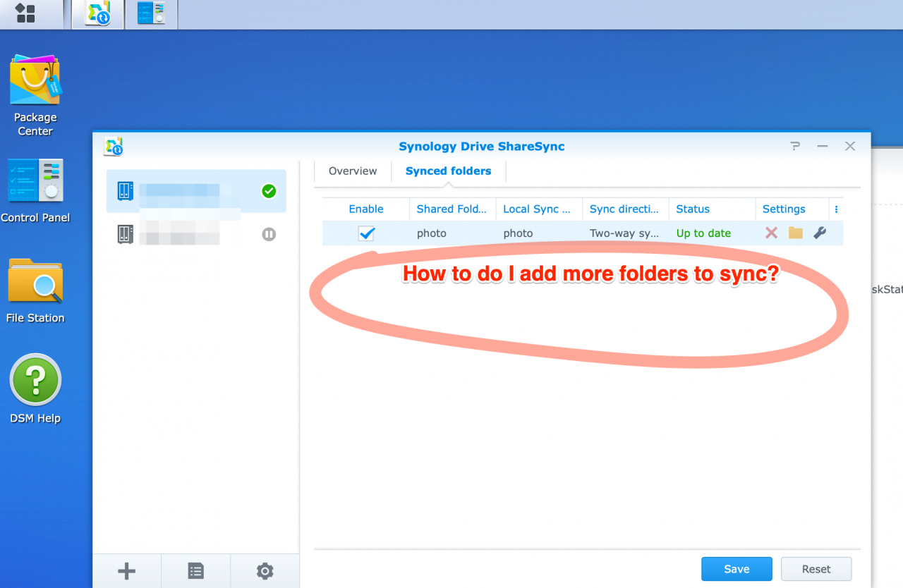Open File Station from the desktop
903x588 pixels.
pyautogui.click(x=35, y=285)
